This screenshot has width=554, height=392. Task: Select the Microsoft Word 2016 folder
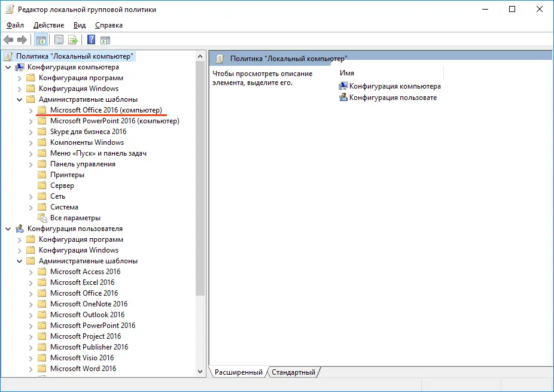click(83, 369)
